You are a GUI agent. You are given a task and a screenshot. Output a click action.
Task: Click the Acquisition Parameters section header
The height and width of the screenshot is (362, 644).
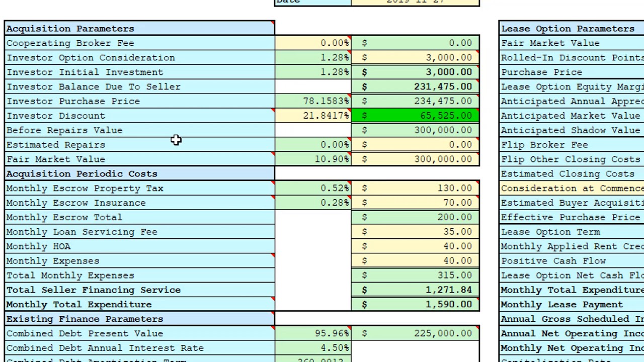click(x=139, y=29)
